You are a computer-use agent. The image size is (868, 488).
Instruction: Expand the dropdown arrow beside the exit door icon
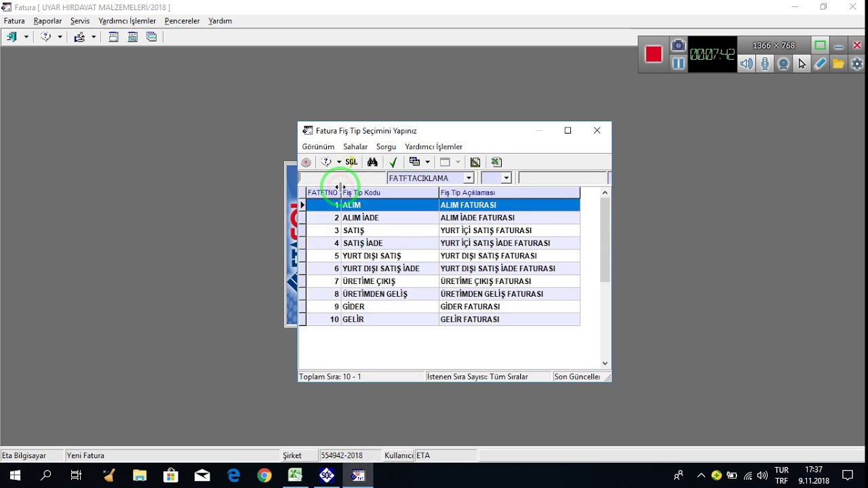click(26, 37)
